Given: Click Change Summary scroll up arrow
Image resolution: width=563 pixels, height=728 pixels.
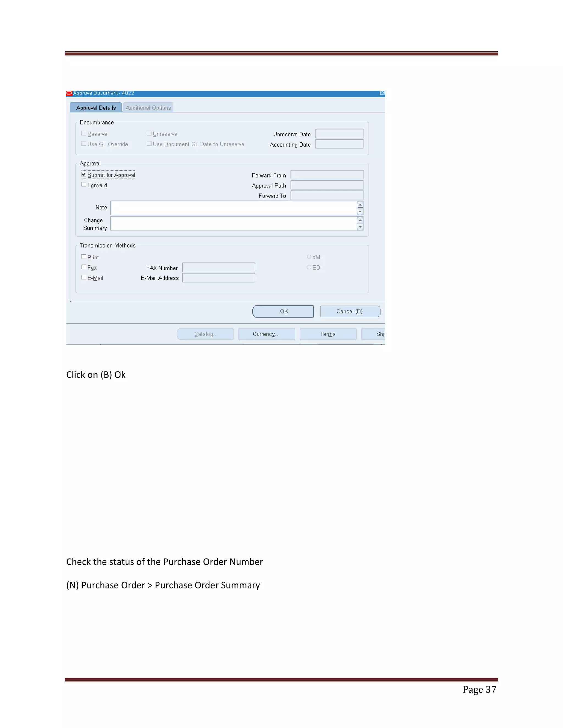Looking at the screenshot, I should pos(360,220).
